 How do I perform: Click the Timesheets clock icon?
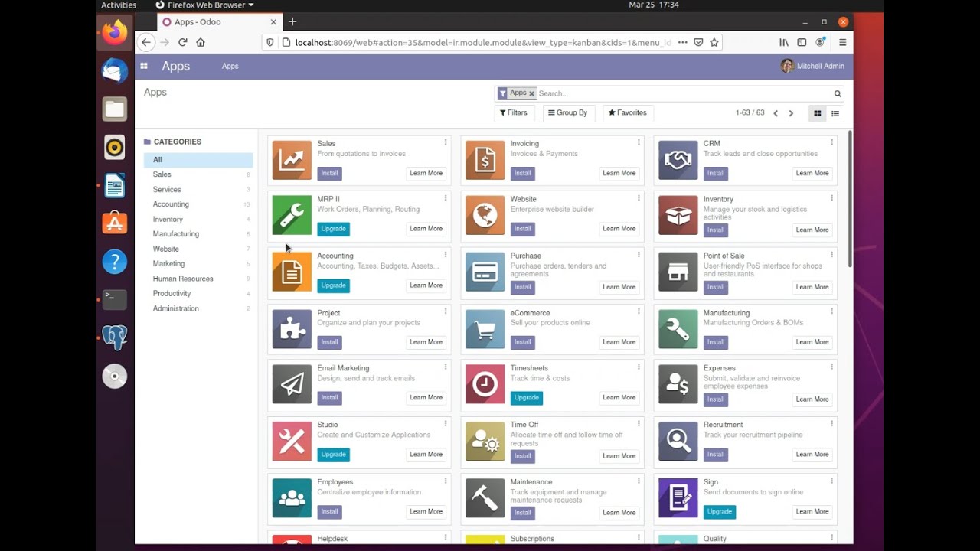485,384
